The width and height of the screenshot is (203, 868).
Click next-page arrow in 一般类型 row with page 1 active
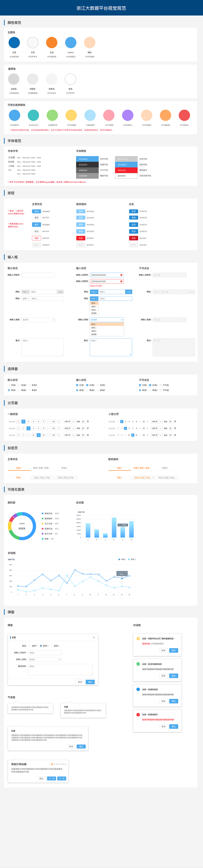coord(59,421)
